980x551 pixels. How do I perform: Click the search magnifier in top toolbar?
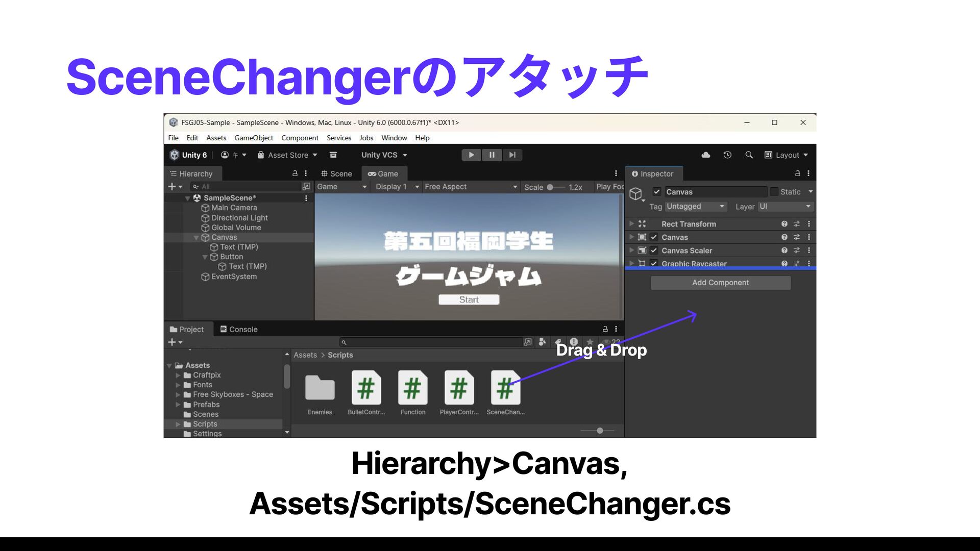(749, 155)
